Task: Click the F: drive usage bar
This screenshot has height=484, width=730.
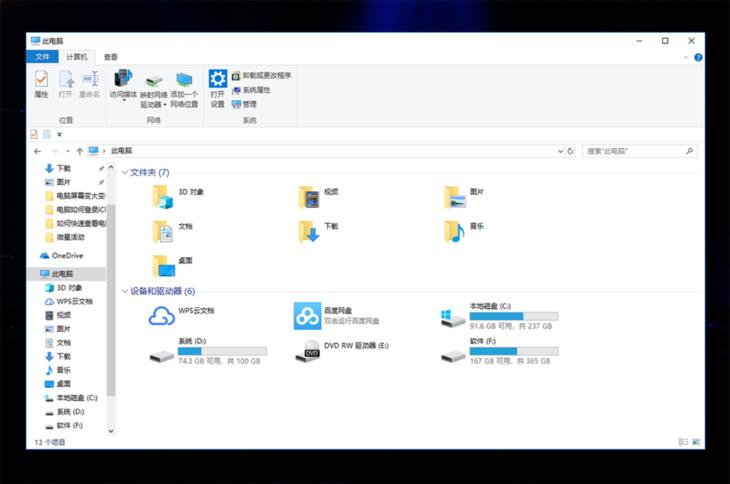Action: [x=514, y=351]
